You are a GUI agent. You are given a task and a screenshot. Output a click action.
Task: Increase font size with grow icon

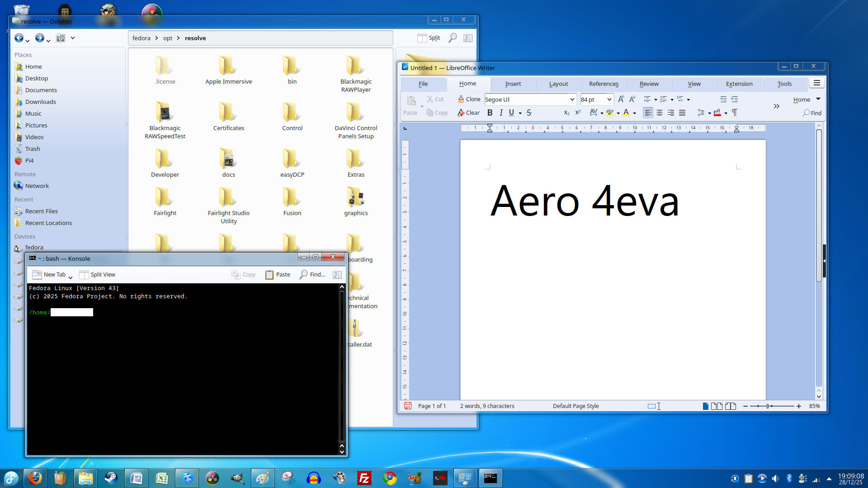point(621,99)
